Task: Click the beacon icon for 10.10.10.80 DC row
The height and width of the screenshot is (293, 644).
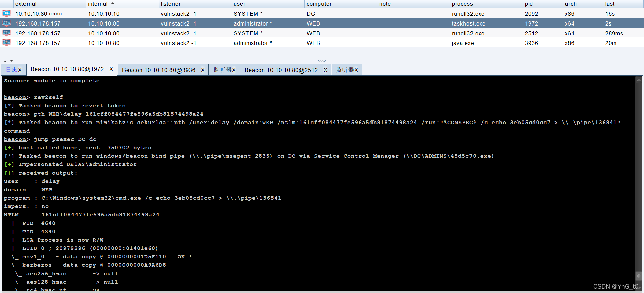Action: coord(6,13)
